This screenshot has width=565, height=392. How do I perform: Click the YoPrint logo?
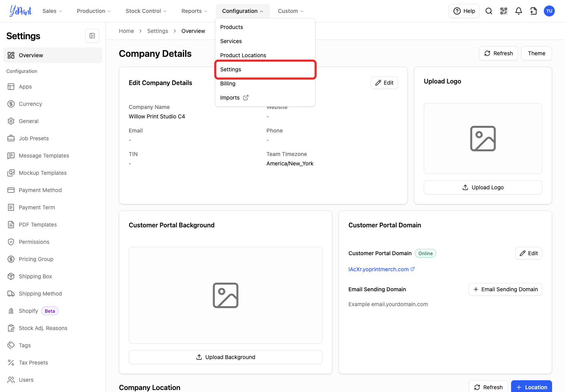coord(21,11)
